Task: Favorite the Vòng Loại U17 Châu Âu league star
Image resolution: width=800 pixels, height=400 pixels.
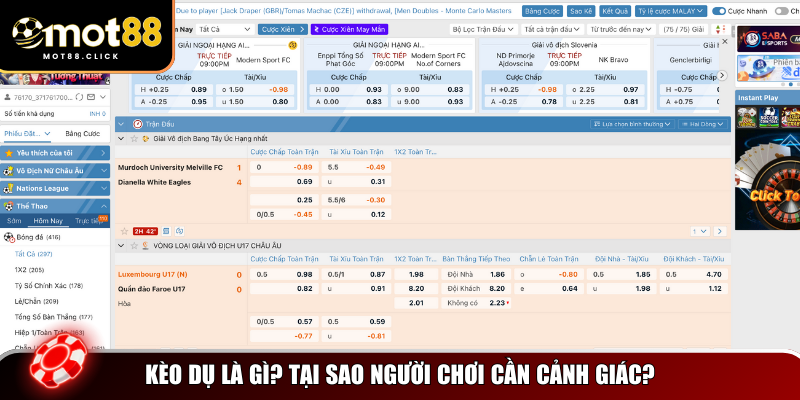Action: click(135, 245)
